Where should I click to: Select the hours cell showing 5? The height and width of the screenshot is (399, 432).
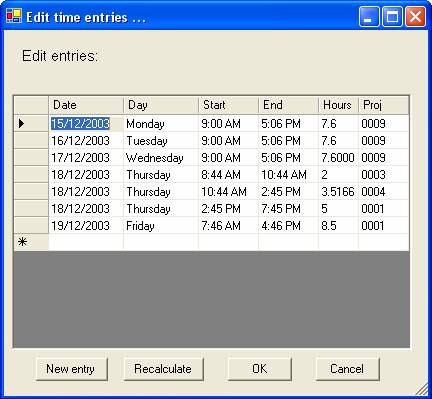tap(338, 209)
